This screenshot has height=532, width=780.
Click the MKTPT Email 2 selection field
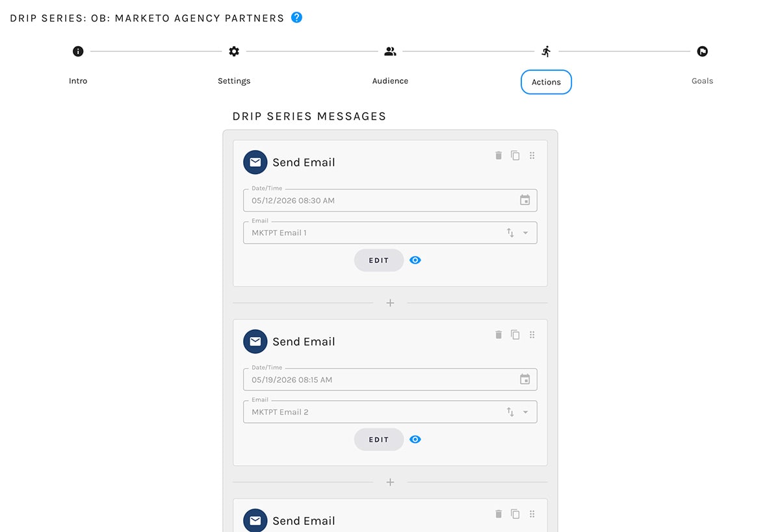(390, 412)
